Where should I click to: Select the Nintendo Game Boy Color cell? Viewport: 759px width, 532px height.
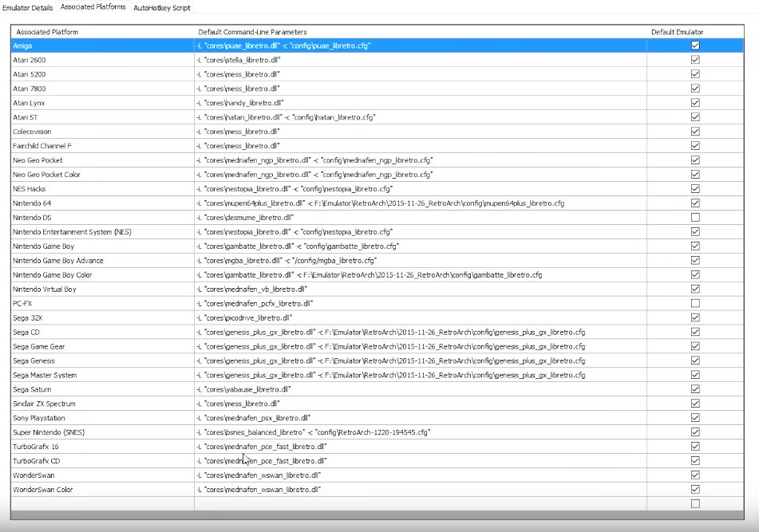[x=102, y=274]
